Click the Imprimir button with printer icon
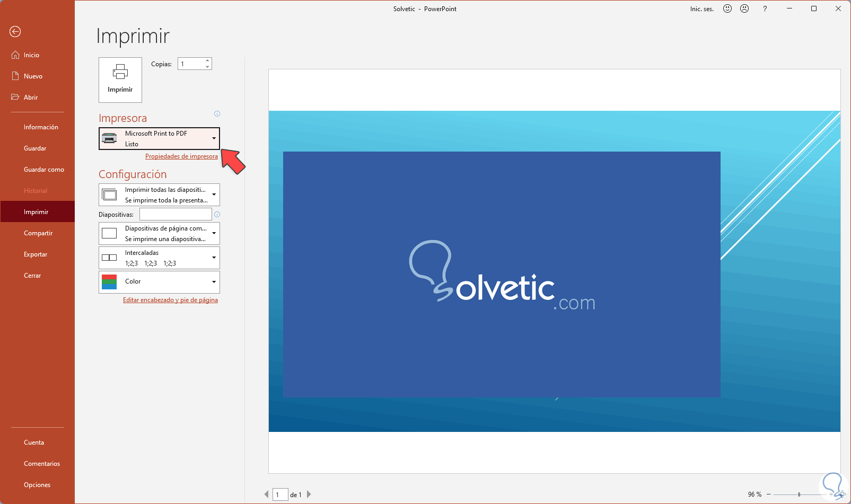 (x=120, y=80)
